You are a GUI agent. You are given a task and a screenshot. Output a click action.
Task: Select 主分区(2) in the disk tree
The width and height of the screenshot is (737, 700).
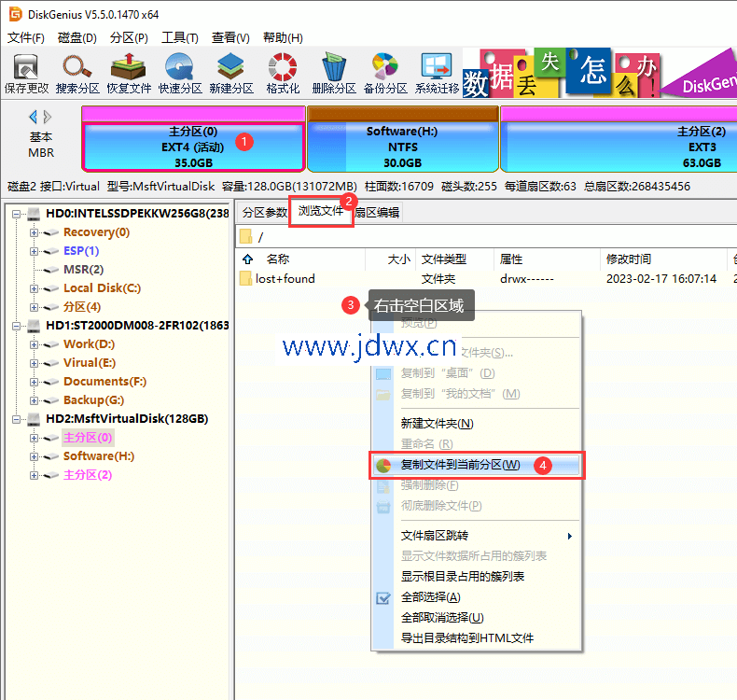[88, 475]
